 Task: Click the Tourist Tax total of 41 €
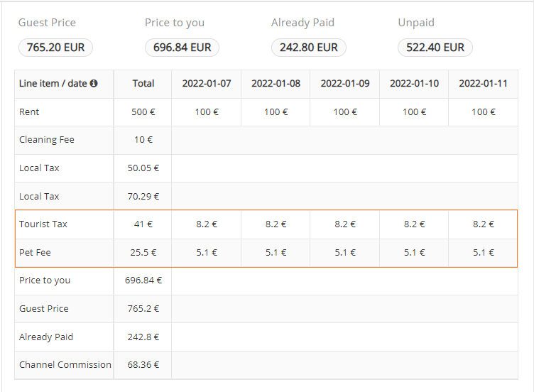tap(143, 224)
